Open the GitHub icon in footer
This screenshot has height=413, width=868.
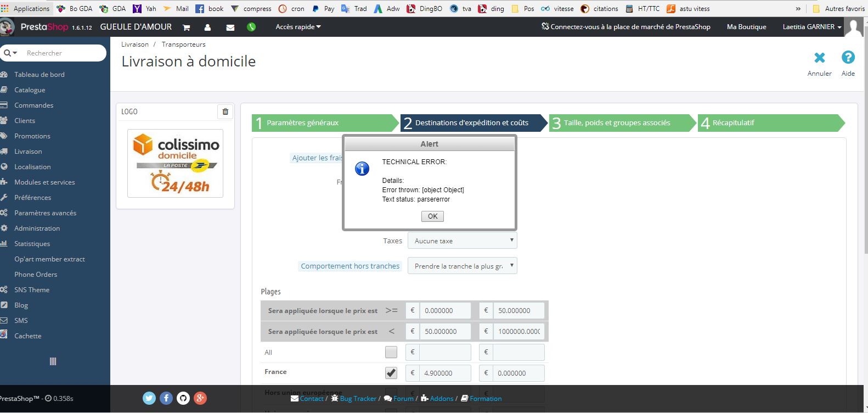pos(183,398)
